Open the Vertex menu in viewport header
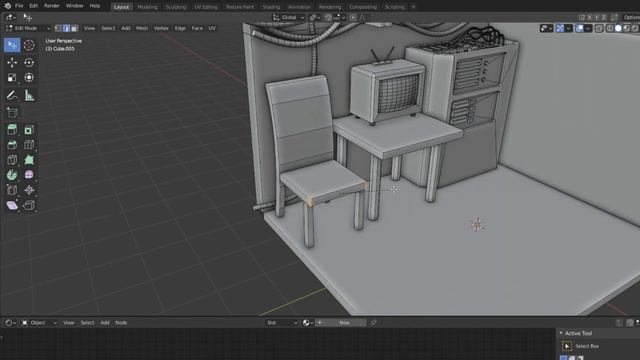This screenshot has width=640, height=360. pos(161,28)
